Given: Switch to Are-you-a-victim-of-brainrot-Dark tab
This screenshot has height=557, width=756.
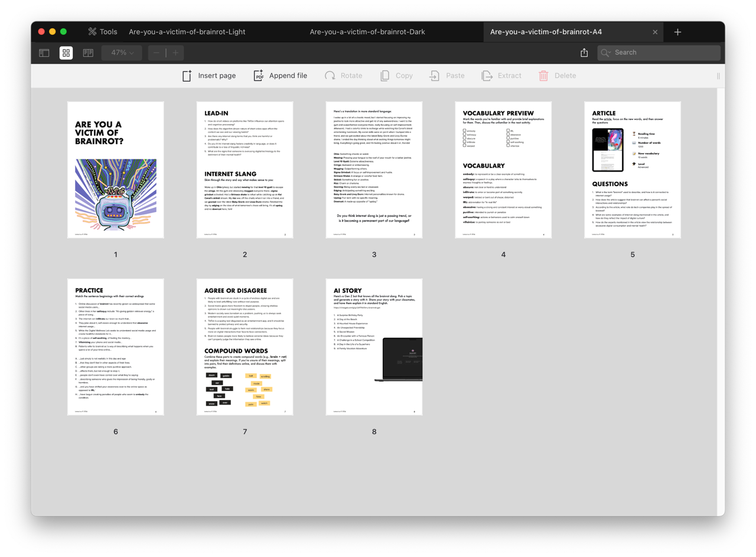Looking at the screenshot, I should click(x=367, y=32).
